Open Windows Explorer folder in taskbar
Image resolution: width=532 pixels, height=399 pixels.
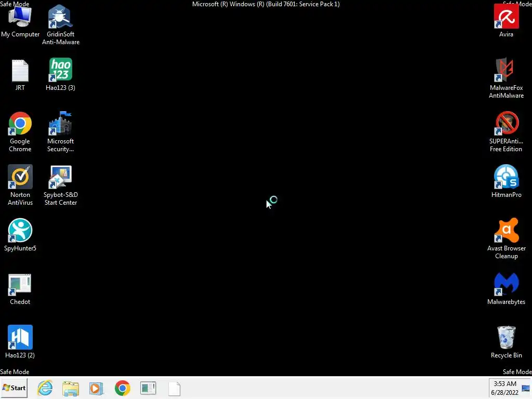pyautogui.click(x=71, y=388)
